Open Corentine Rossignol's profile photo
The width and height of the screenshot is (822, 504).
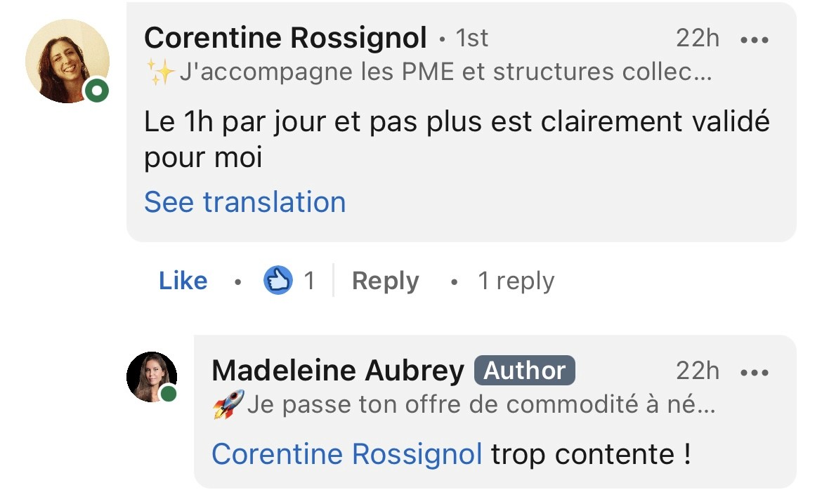pos(67,61)
